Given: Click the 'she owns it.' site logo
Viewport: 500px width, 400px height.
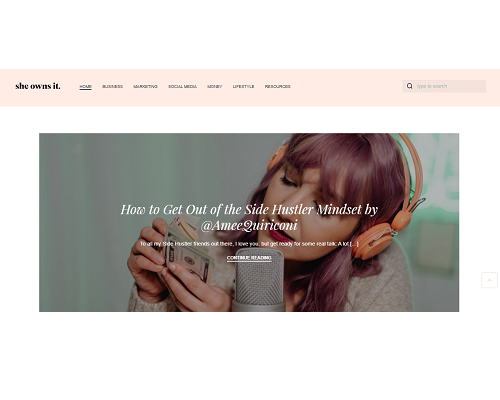Looking at the screenshot, I should click(x=38, y=86).
